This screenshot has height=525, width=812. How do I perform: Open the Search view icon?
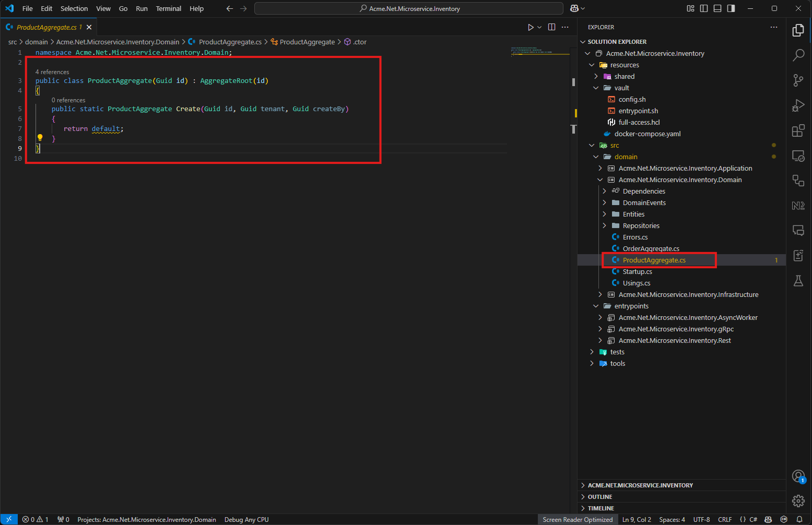[798, 55]
